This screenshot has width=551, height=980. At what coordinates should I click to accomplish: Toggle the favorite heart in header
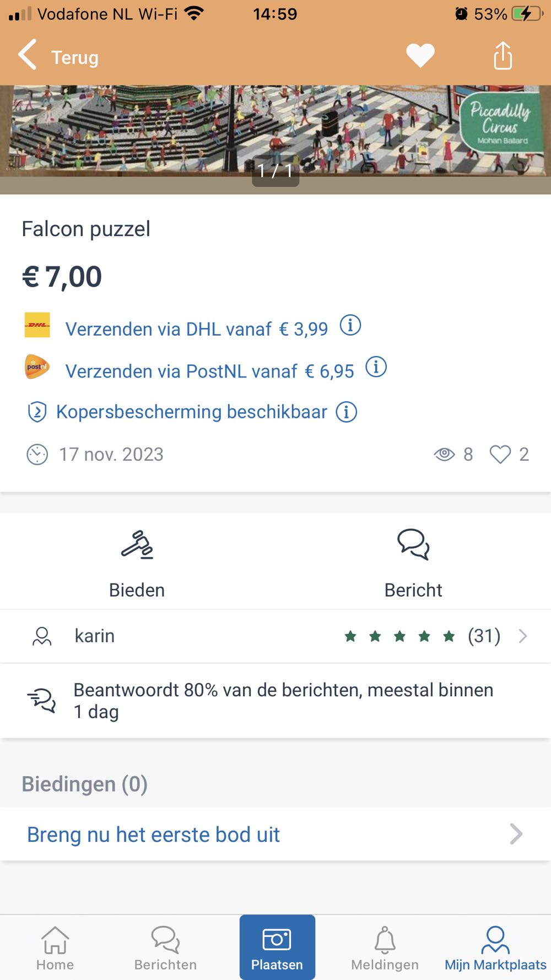pos(420,56)
